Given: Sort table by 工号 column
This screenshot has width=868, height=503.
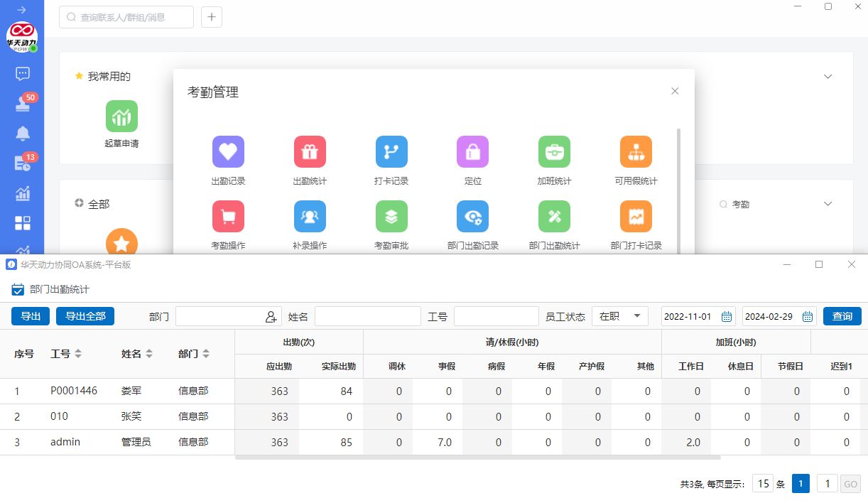Looking at the screenshot, I should tap(78, 354).
